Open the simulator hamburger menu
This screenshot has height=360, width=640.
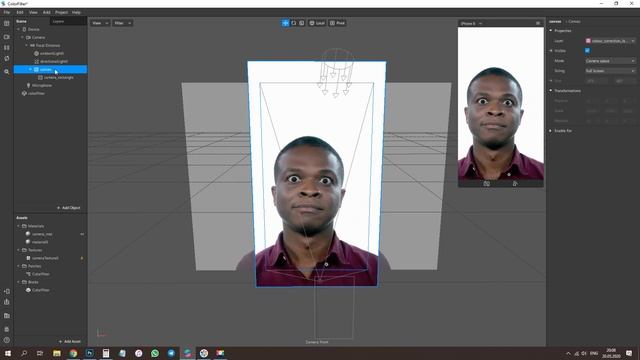(538, 23)
